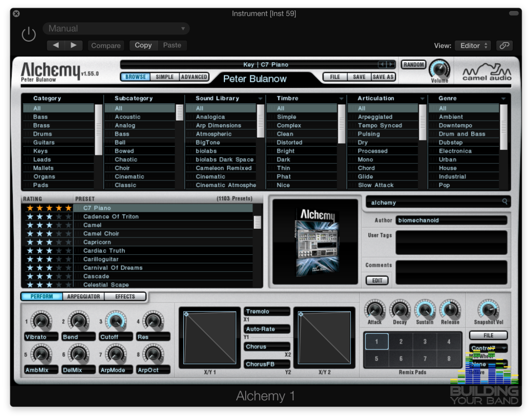Click the EDIT button under Comments
Viewport: 532px width, 419px height.
coord(377,281)
